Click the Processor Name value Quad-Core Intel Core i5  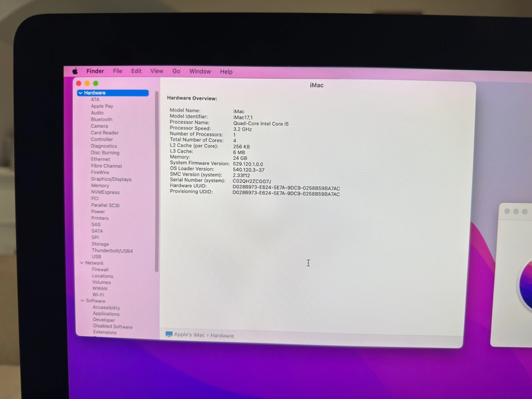point(261,124)
